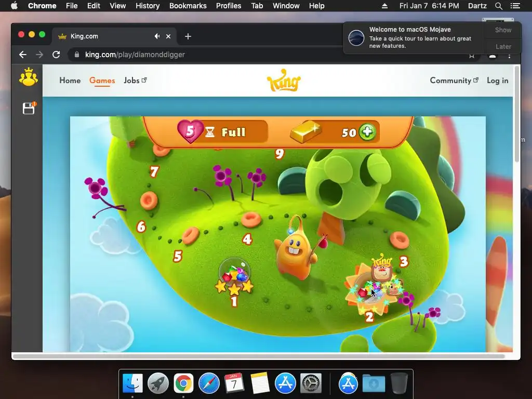Open the Trash in the Dock
This screenshot has width=532, height=399.
pos(399,383)
